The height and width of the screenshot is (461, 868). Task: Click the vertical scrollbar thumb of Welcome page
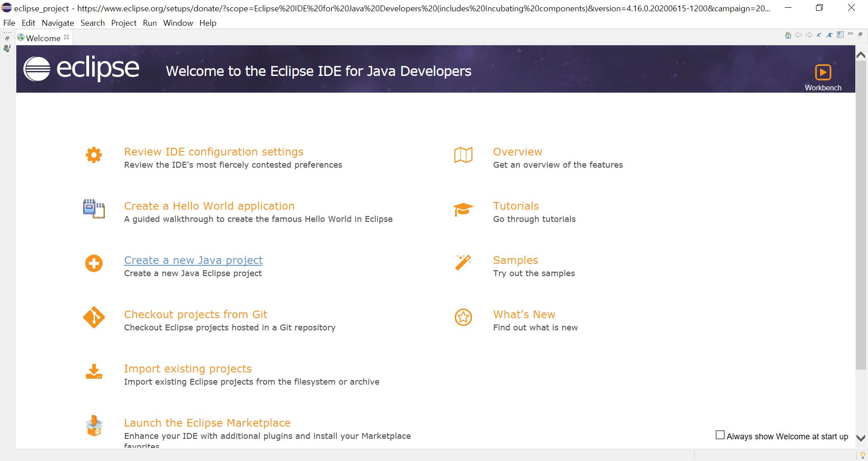coord(861,215)
